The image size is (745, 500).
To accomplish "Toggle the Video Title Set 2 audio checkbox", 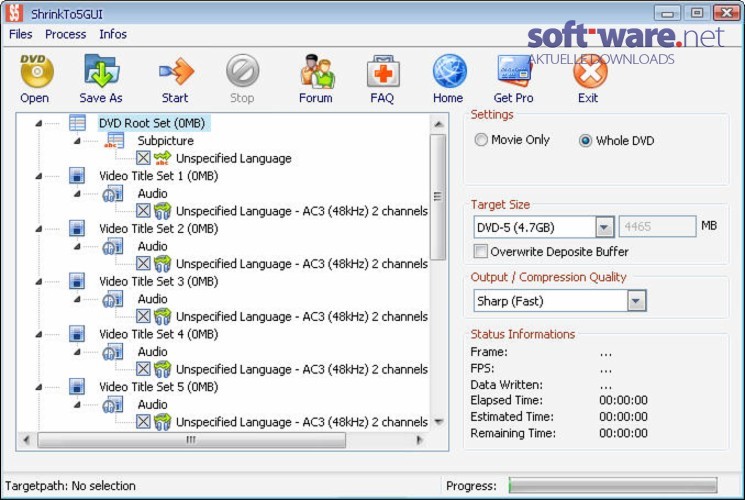I will click(x=143, y=263).
